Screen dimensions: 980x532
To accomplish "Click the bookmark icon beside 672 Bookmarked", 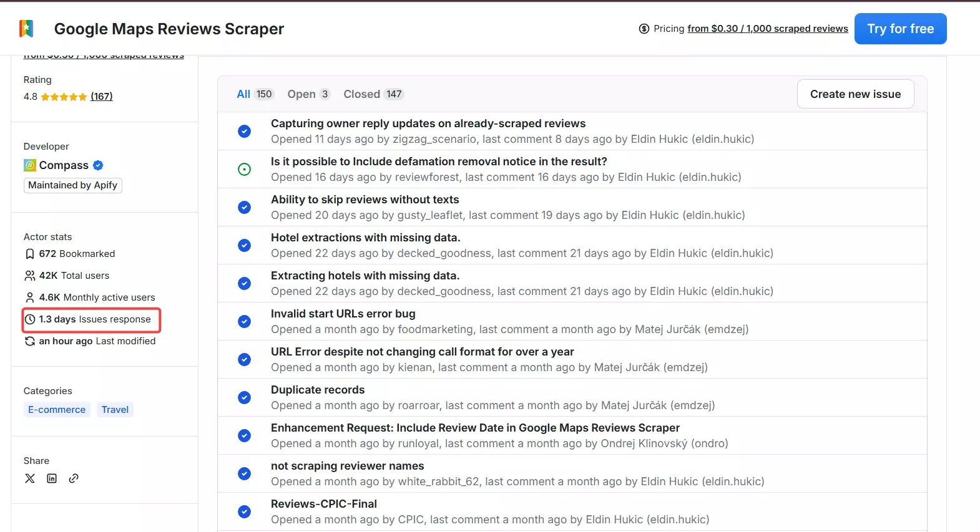I will click(x=30, y=254).
